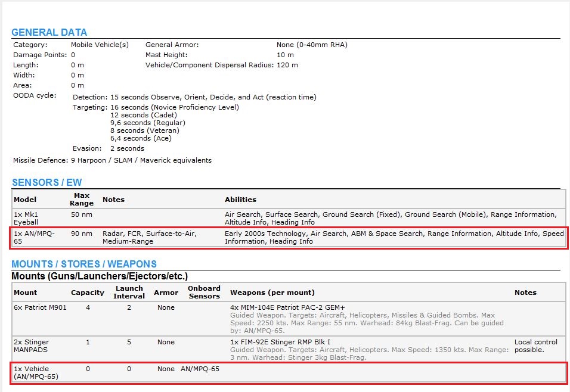This screenshot has height=392, width=570.
Task: Click the 'Max Range' column header
Action: point(82,200)
